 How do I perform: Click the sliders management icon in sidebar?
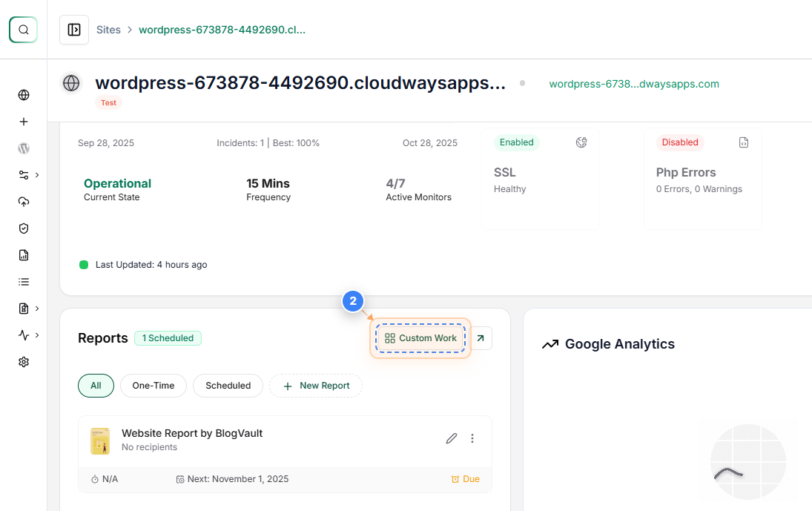[x=23, y=175]
